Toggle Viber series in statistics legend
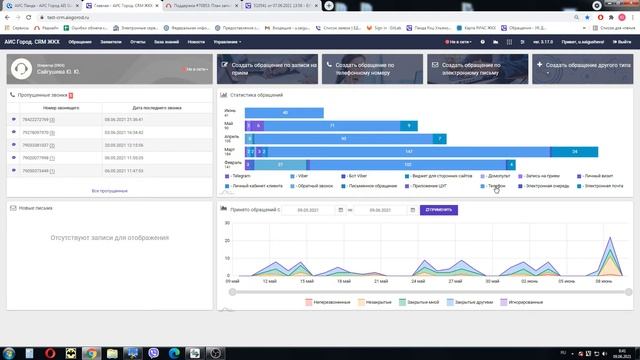This screenshot has height=360, width=640. click(299, 176)
